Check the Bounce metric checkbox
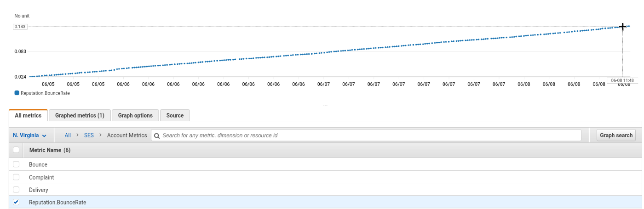This screenshot has height=209, width=644. (17, 164)
